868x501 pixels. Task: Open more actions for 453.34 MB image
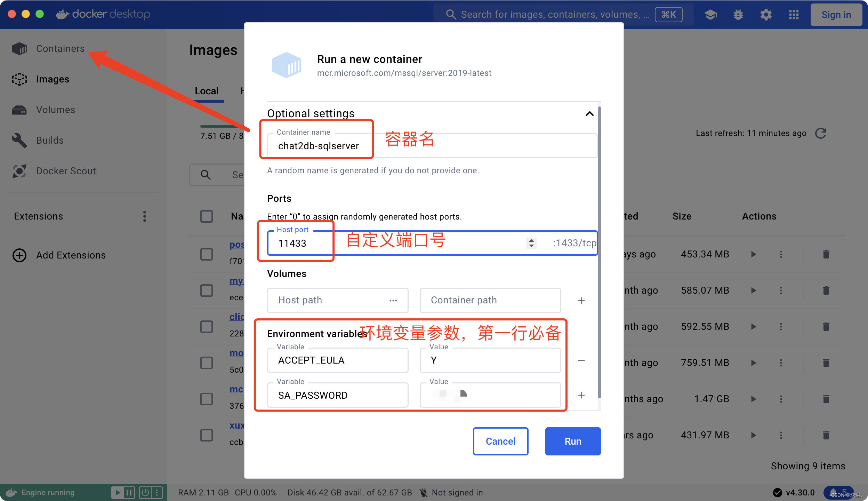click(x=781, y=254)
